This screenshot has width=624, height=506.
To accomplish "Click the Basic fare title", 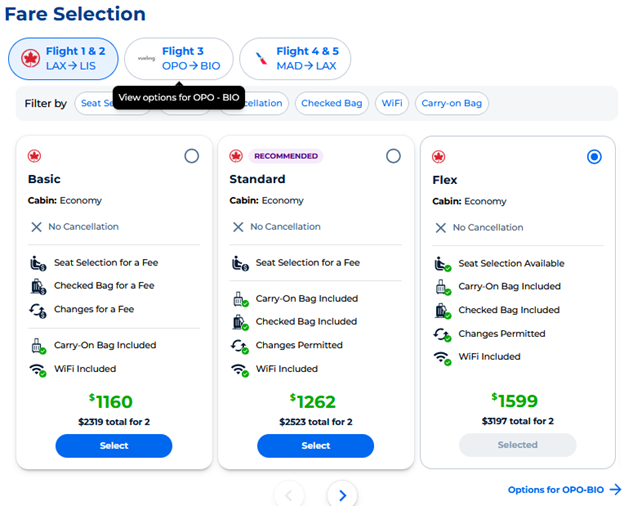I will tap(44, 179).
